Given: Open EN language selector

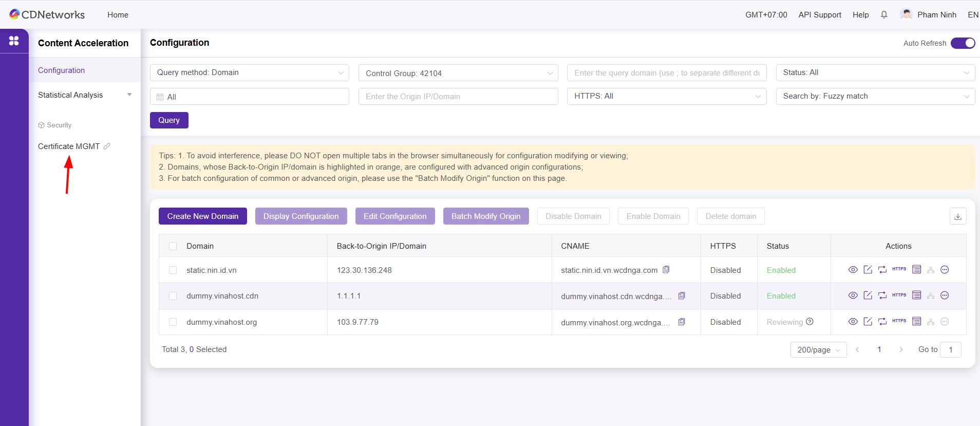Looking at the screenshot, I should 973,15.
